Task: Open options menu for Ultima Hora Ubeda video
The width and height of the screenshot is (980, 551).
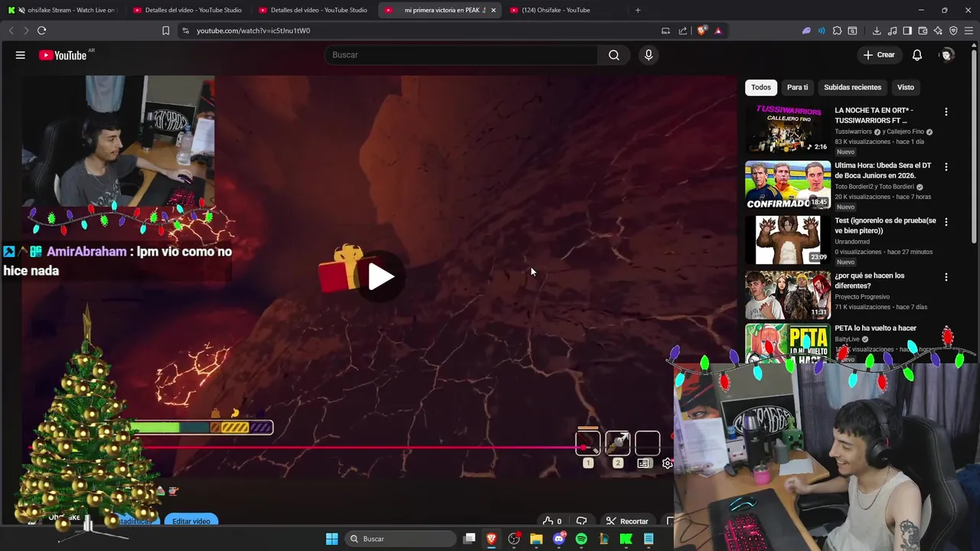Action: tap(946, 167)
